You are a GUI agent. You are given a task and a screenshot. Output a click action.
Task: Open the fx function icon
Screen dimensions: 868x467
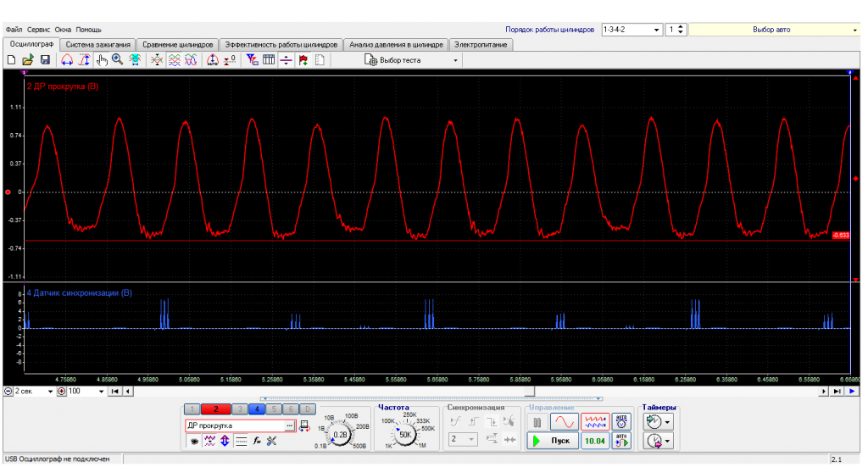tap(257, 441)
